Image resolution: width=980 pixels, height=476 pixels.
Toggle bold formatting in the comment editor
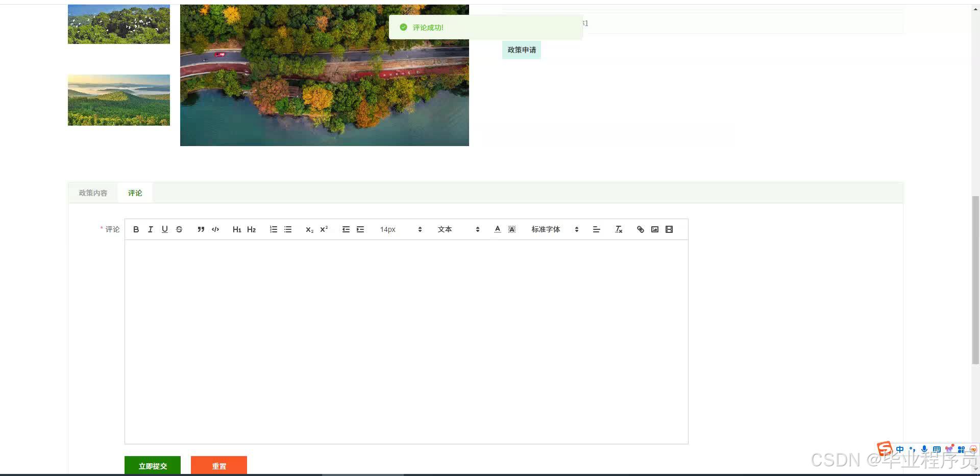(x=136, y=229)
